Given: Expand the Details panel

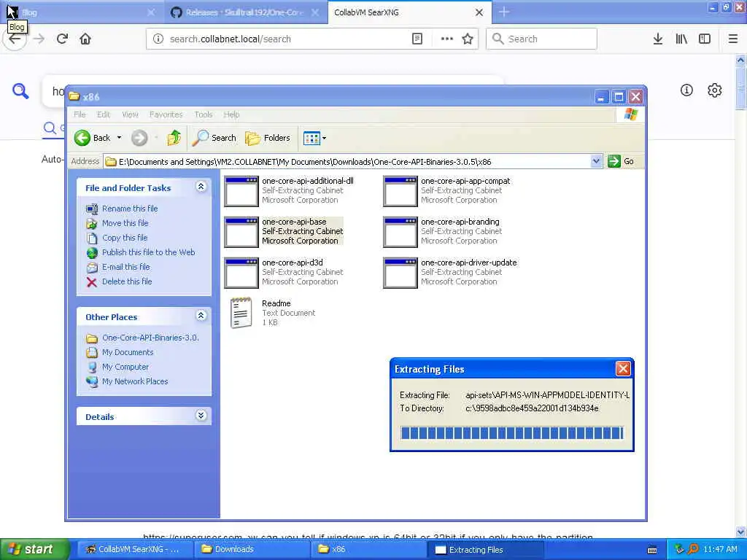Looking at the screenshot, I should click(x=201, y=415).
